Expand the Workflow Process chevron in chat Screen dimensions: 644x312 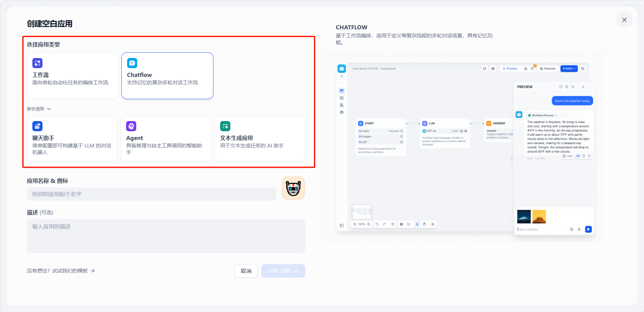556,115
